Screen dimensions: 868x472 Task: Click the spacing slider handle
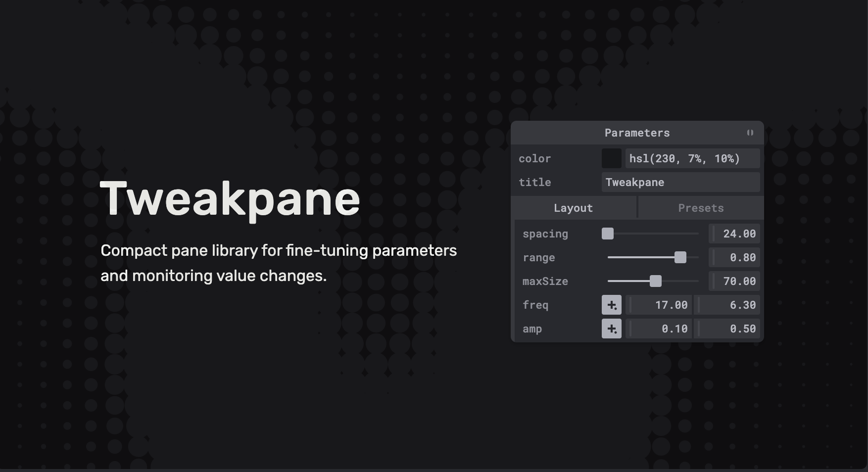(x=608, y=234)
